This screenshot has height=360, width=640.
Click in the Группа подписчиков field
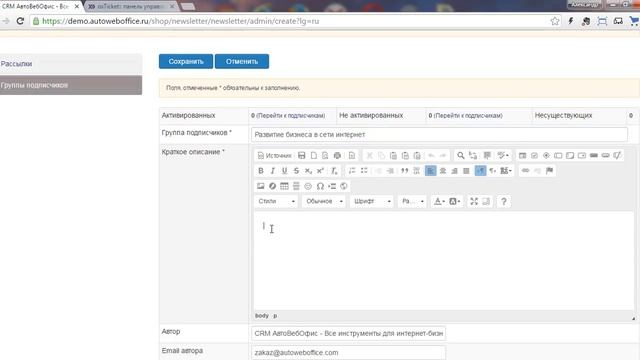click(439, 134)
